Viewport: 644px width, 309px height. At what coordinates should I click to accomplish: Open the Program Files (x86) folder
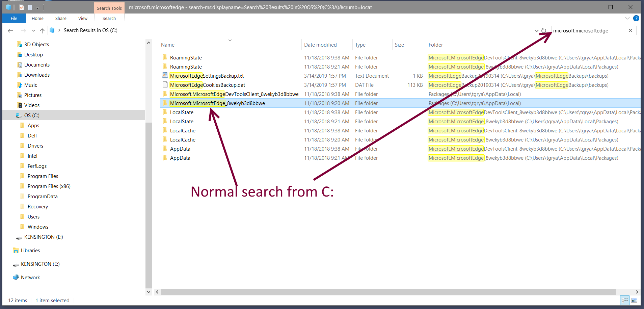49,186
